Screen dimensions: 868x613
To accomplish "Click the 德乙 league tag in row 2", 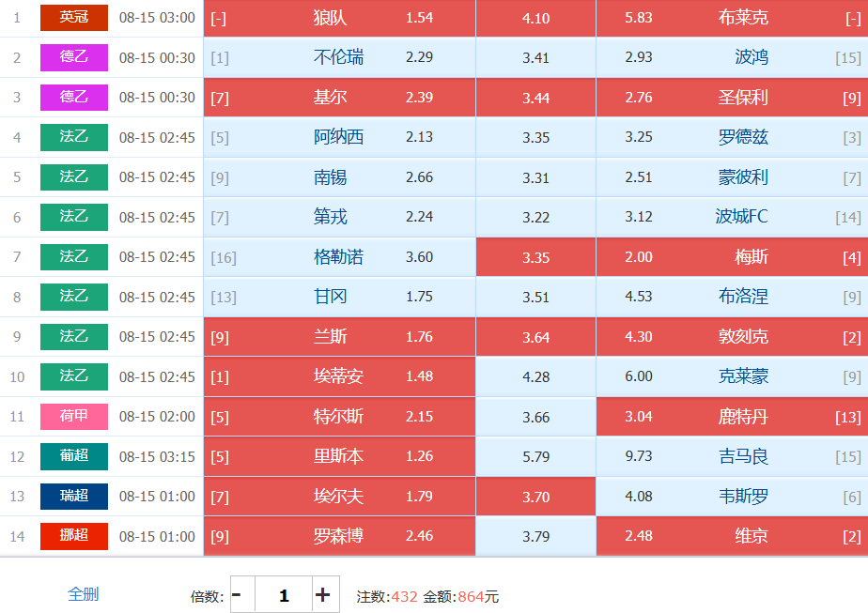I will tap(74, 57).
